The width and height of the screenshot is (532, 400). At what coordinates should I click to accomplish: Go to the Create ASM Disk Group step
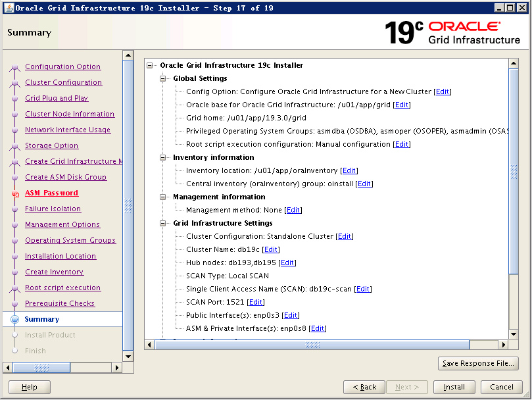click(66, 177)
